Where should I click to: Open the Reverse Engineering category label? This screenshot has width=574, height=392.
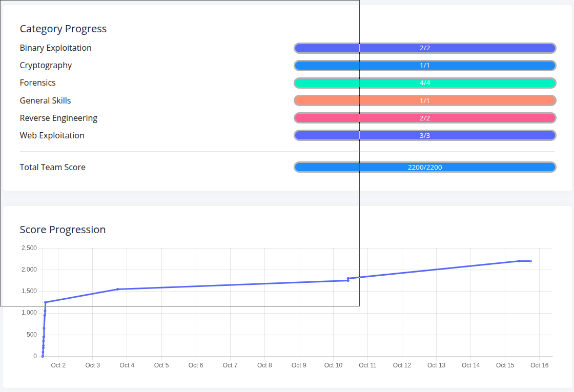click(x=58, y=118)
